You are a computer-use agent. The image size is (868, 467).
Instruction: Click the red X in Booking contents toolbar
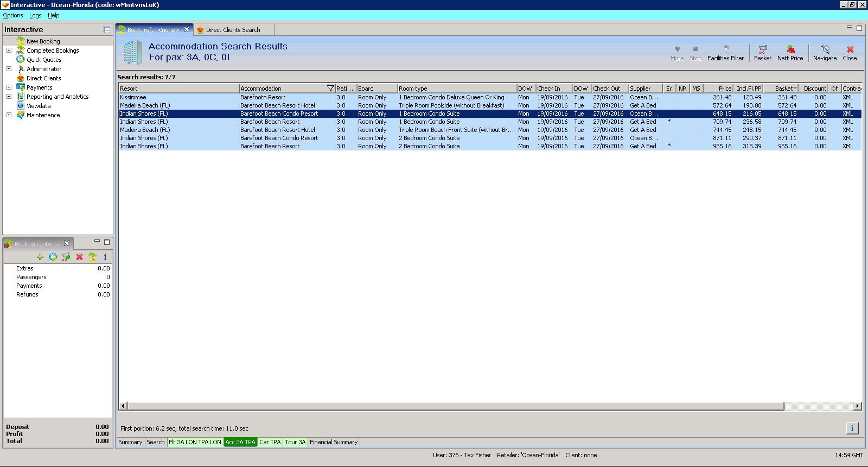click(79, 257)
